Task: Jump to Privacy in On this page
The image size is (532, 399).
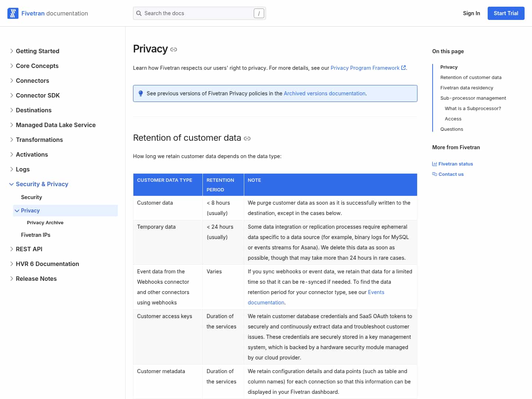Action: pyautogui.click(x=449, y=67)
